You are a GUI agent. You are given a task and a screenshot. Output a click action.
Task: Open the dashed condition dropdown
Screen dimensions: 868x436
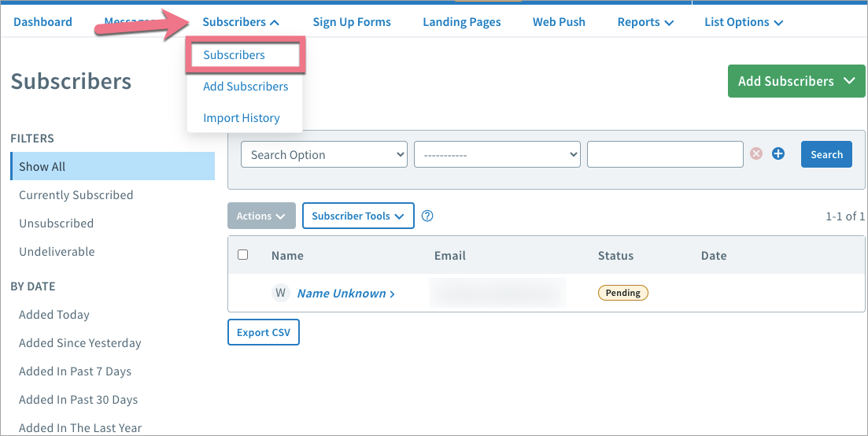tap(497, 155)
